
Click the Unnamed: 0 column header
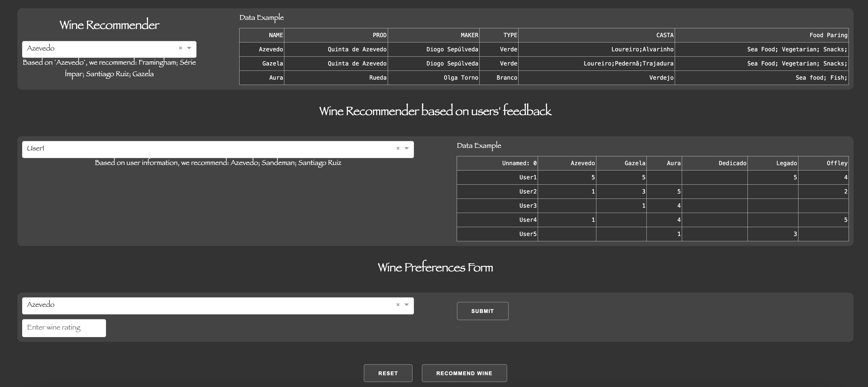click(x=497, y=163)
